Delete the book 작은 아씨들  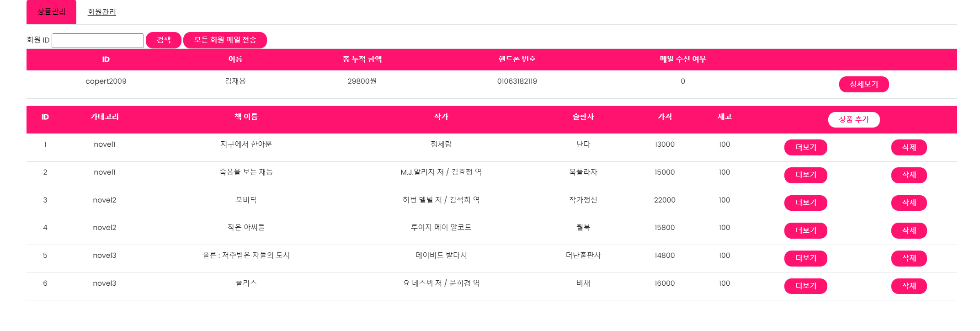pyautogui.click(x=909, y=230)
